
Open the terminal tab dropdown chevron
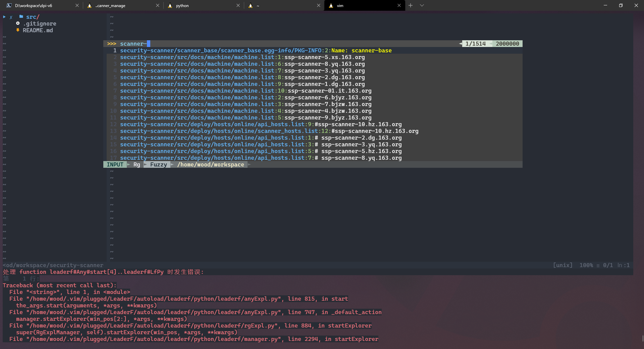click(422, 5)
